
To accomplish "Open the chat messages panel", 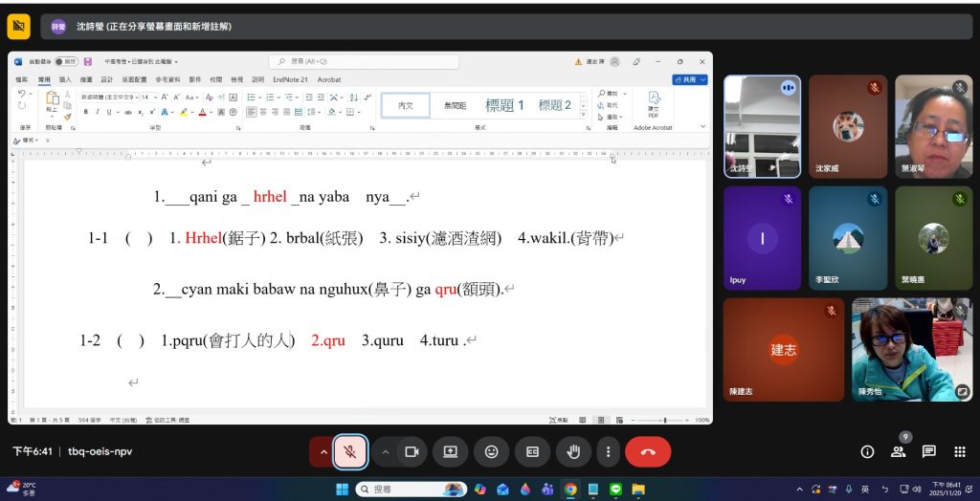I will click(928, 451).
